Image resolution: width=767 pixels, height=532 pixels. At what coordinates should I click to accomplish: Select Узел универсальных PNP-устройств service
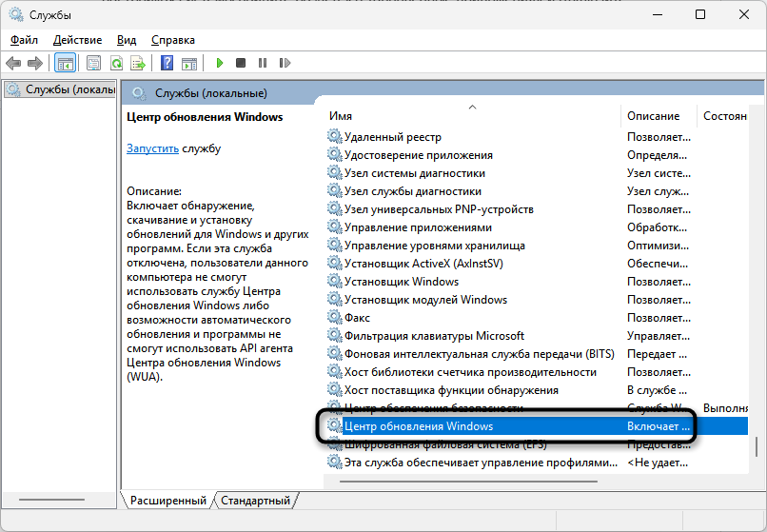tap(439, 209)
